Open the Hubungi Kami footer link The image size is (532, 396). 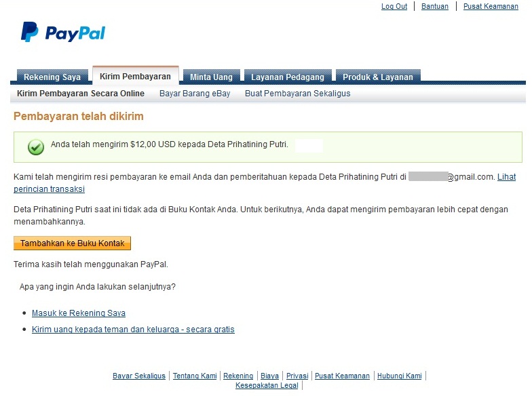(400, 376)
